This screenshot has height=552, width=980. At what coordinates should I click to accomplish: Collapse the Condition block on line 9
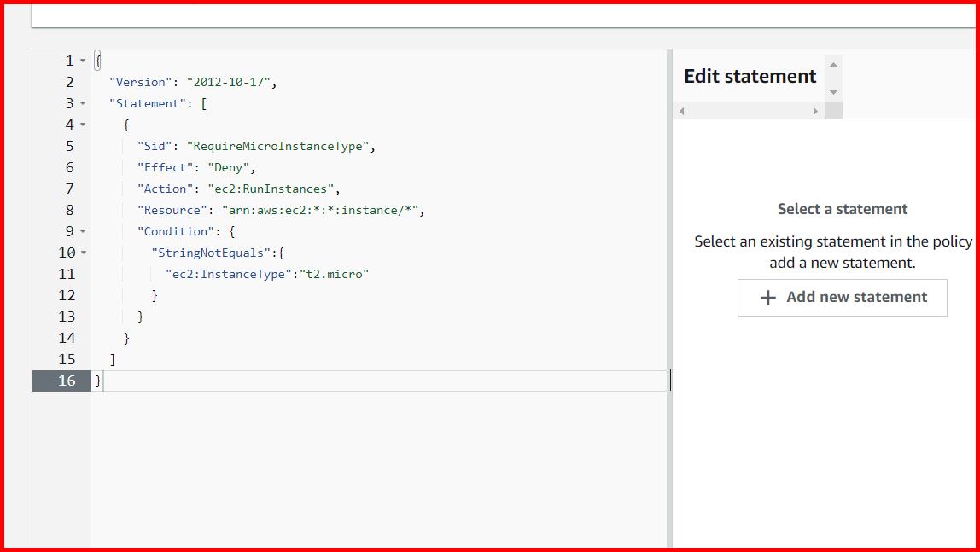click(83, 230)
